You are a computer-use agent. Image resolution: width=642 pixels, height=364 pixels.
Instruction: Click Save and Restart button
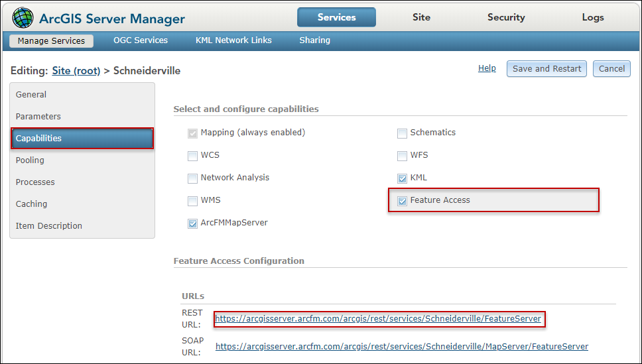point(546,69)
